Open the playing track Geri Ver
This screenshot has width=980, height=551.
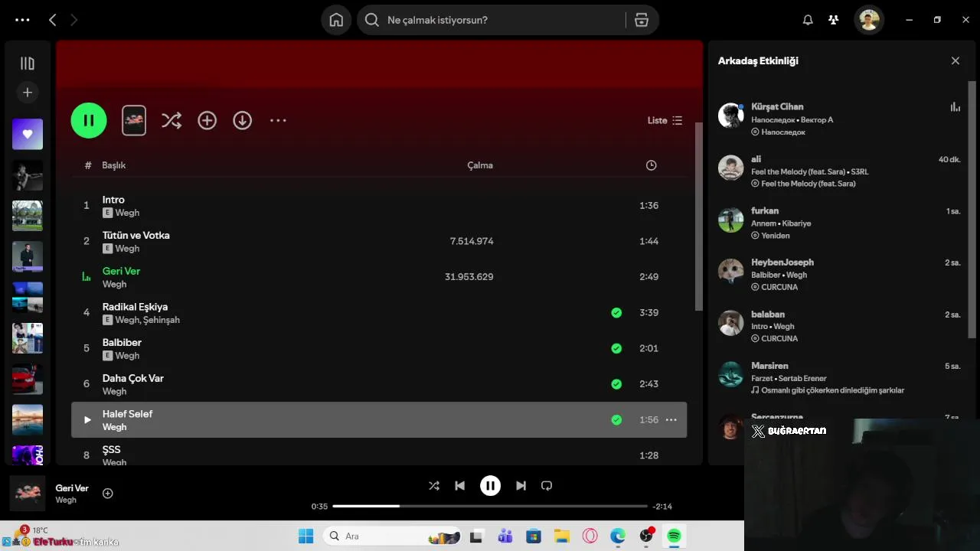click(121, 271)
